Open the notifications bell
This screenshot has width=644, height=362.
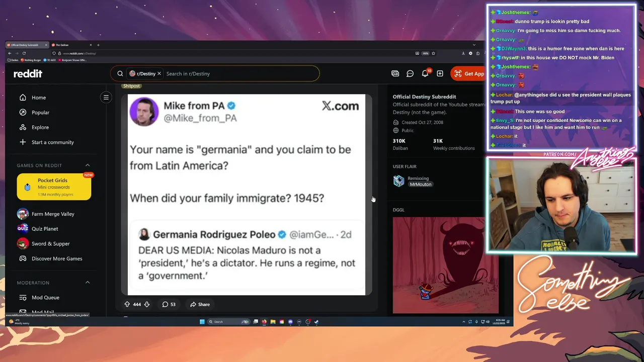pyautogui.click(x=425, y=73)
